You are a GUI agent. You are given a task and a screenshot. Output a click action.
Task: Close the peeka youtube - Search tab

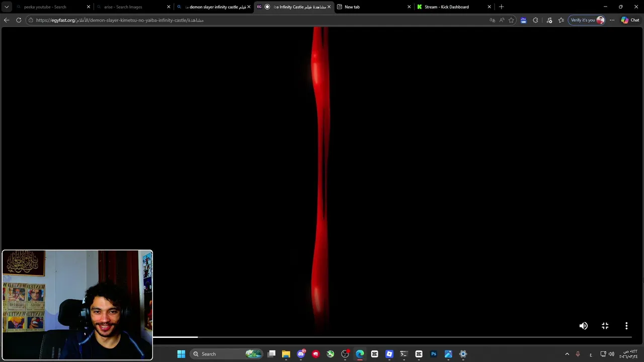pos(88,7)
